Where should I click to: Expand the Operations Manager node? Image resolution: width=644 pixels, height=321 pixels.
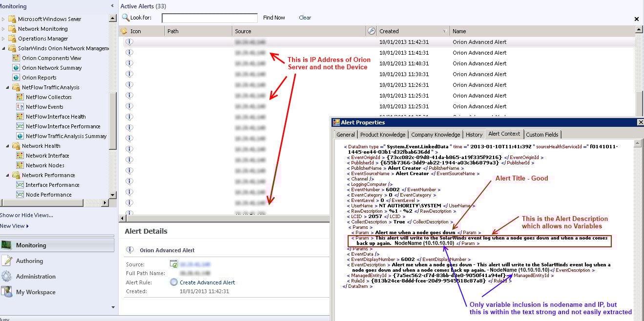(3, 39)
